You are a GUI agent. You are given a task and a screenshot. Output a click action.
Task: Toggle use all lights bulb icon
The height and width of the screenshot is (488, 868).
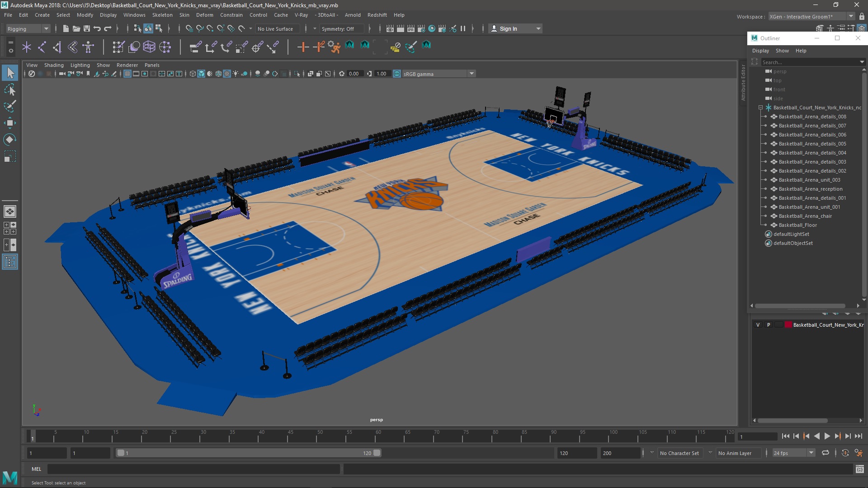pos(236,74)
